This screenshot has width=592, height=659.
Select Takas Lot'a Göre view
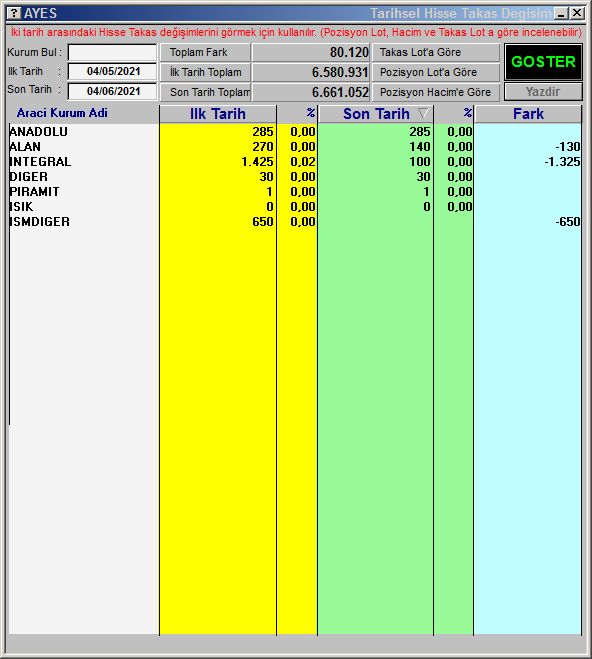coord(436,53)
